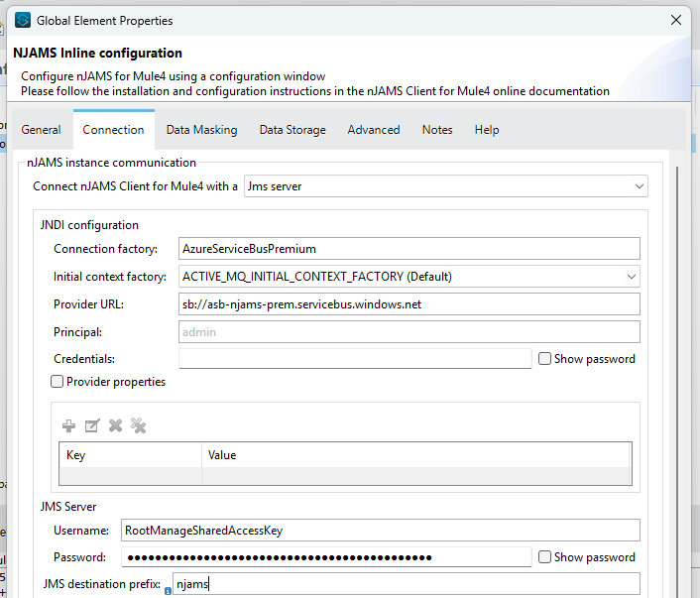Click the dialog's vertical scrollbar
Image resolution: width=700 pixels, height=598 pixels.
tap(677, 380)
